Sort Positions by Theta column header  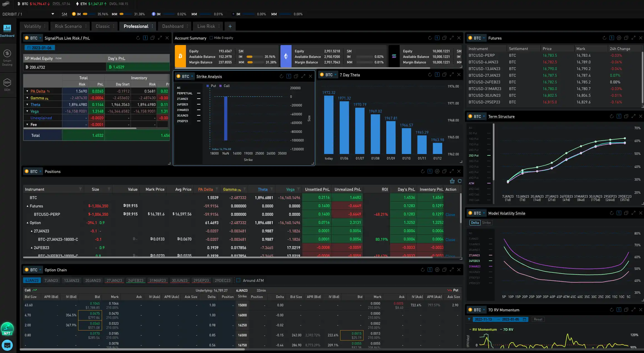tap(263, 189)
